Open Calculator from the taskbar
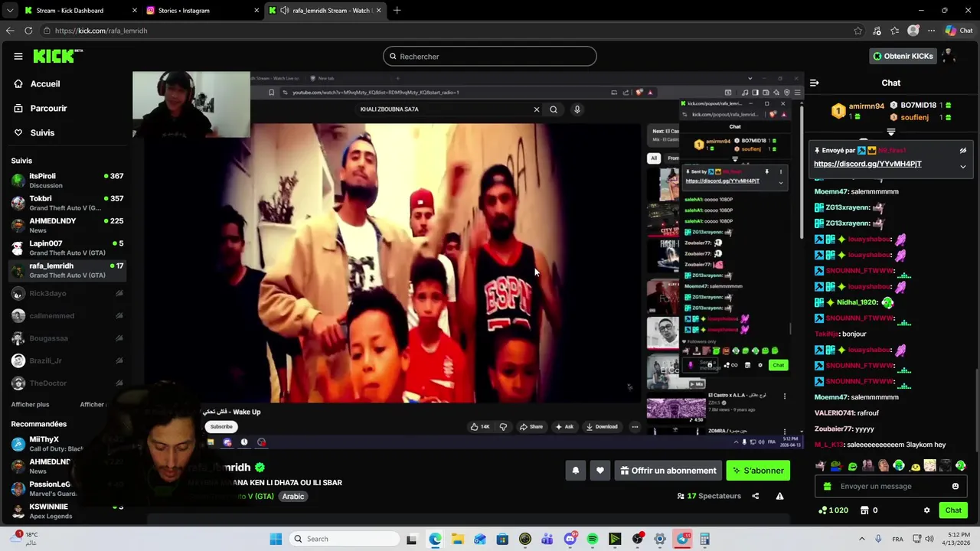980x551 pixels. [704, 539]
